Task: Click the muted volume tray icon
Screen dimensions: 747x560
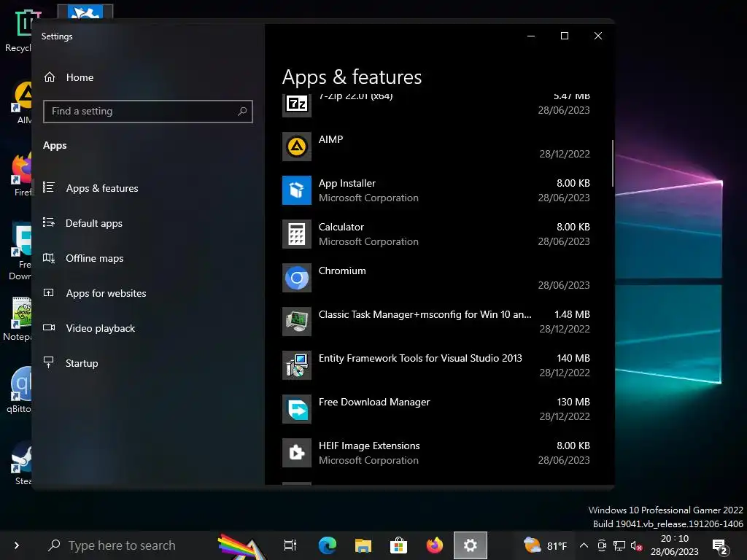Action: click(x=636, y=545)
